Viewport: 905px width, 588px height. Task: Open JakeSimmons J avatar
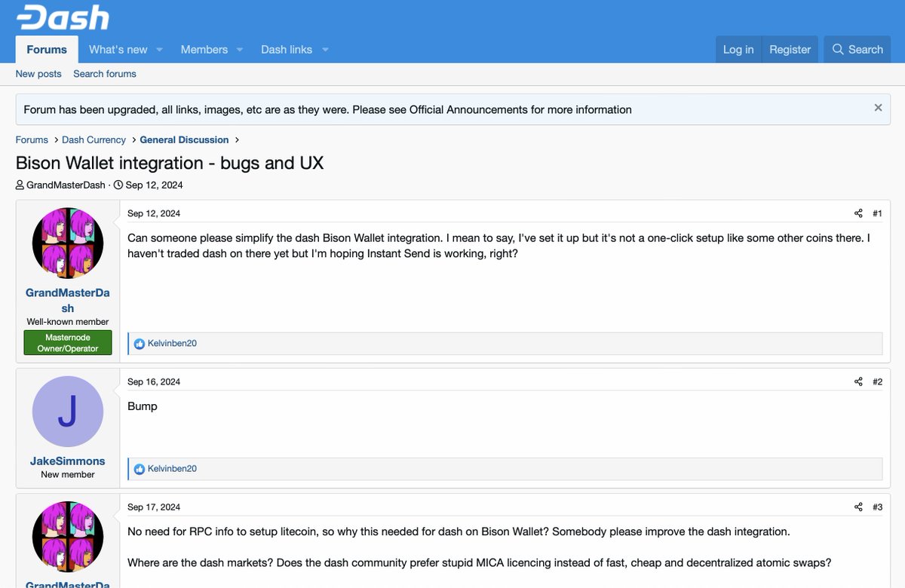pyautogui.click(x=68, y=412)
